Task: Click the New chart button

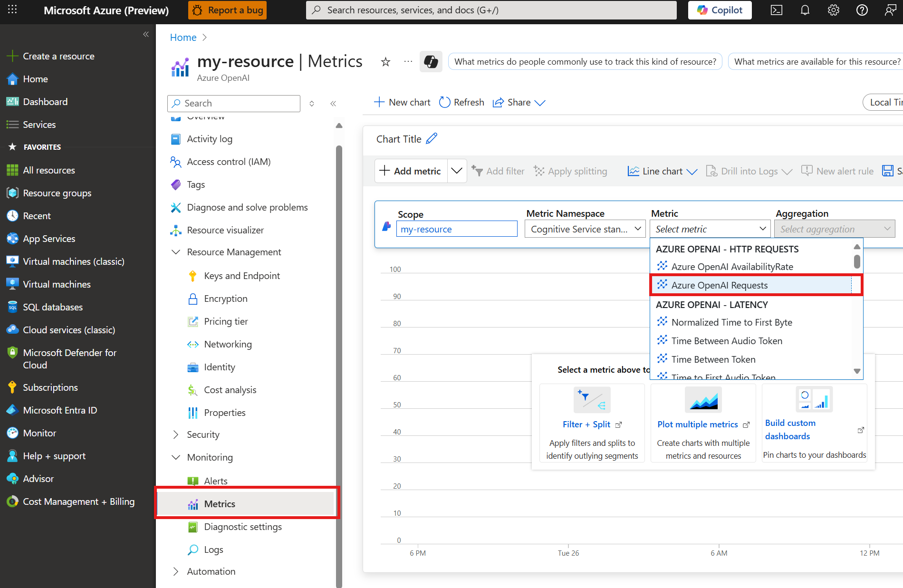Action: (x=402, y=102)
